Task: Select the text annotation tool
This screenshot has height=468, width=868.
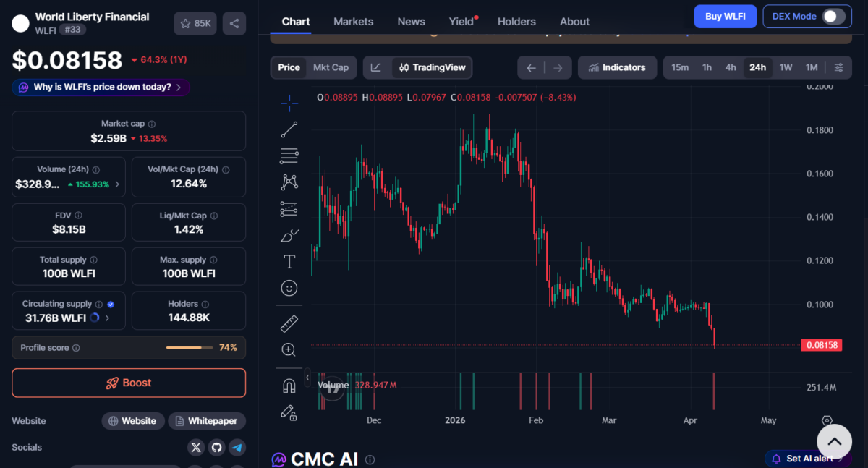Action: tap(289, 261)
